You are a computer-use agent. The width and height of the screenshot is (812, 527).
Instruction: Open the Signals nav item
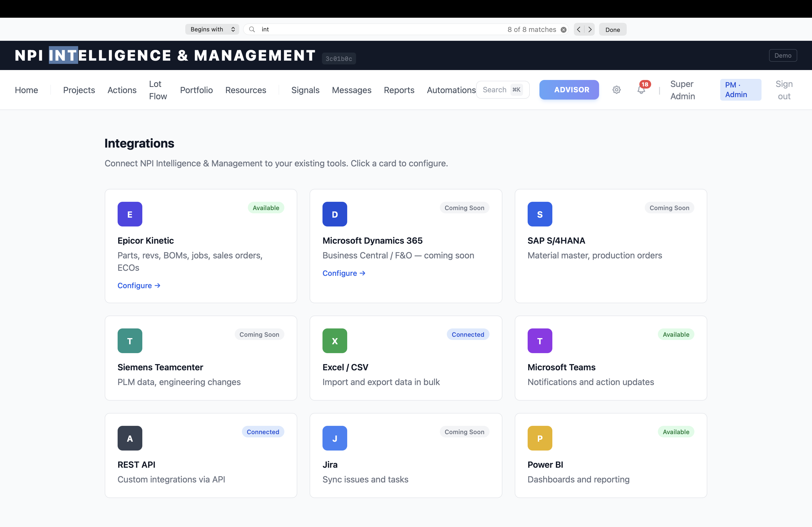coord(305,90)
